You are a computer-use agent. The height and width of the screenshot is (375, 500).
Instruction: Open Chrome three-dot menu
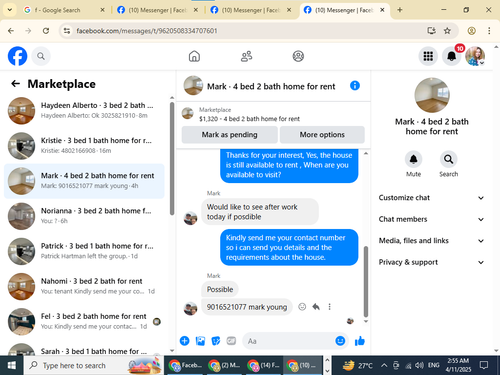click(x=489, y=31)
